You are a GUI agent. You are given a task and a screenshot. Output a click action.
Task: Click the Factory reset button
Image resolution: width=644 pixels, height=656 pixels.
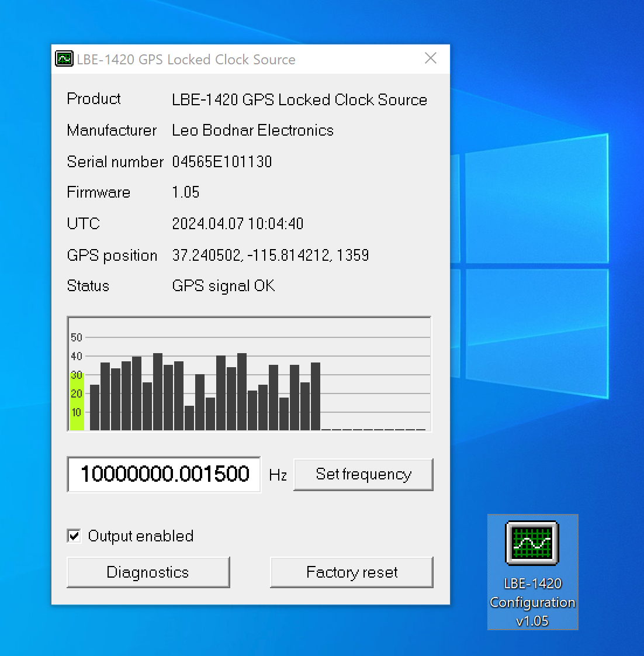tap(352, 572)
